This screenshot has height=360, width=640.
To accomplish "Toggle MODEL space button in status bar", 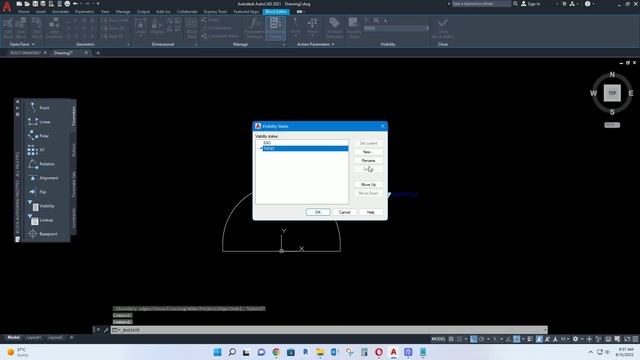I will click(x=438, y=339).
